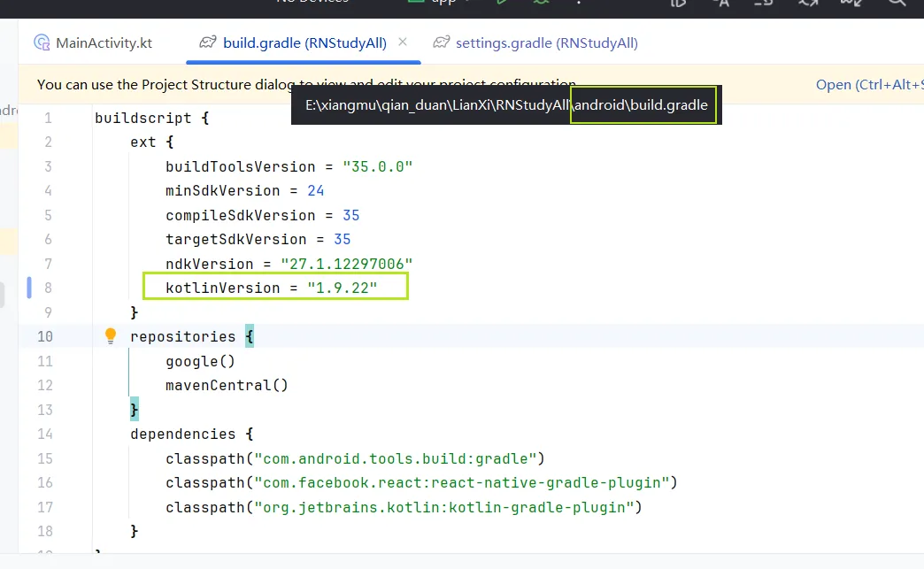Select the build.gradle (RNStudyAll) tab

(304, 43)
